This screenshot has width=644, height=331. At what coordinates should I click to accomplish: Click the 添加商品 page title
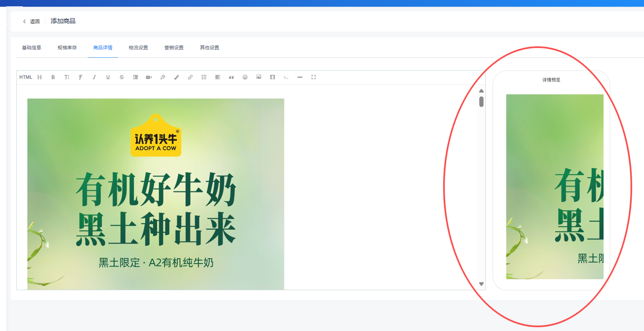coord(63,21)
